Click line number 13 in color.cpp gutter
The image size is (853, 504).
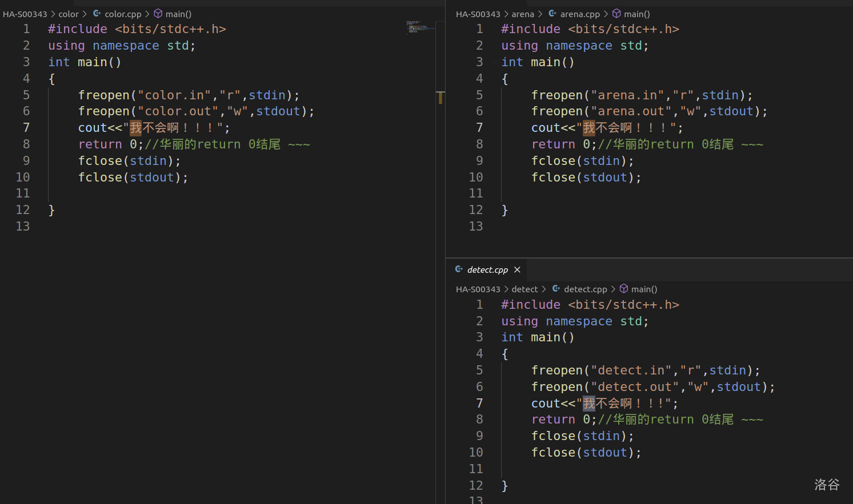[23, 227]
